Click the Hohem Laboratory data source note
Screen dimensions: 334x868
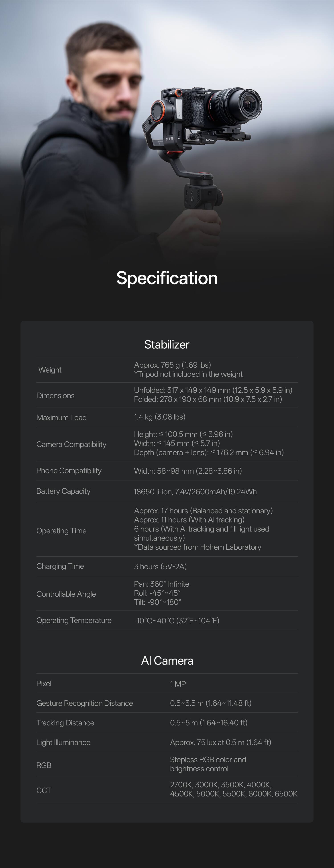point(198,547)
